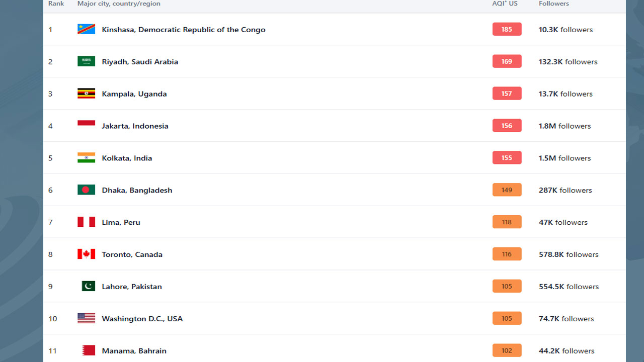Click the red 185 AQI badge
The height and width of the screenshot is (362, 644).
pyautogui.click(x=507, y=29)
